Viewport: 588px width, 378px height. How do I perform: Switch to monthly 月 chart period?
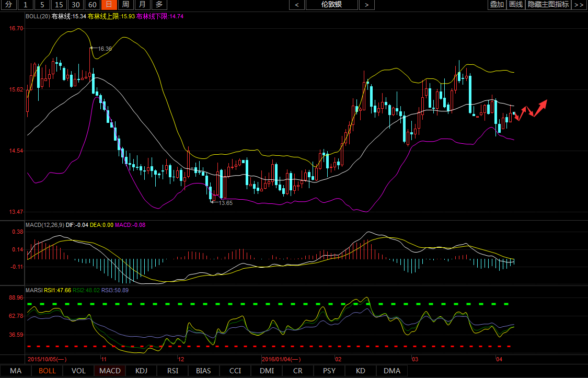point(142,5)
